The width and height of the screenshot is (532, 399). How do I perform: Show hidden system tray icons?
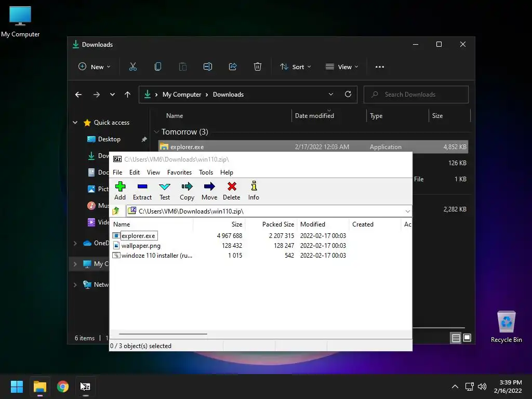point(455,387)
